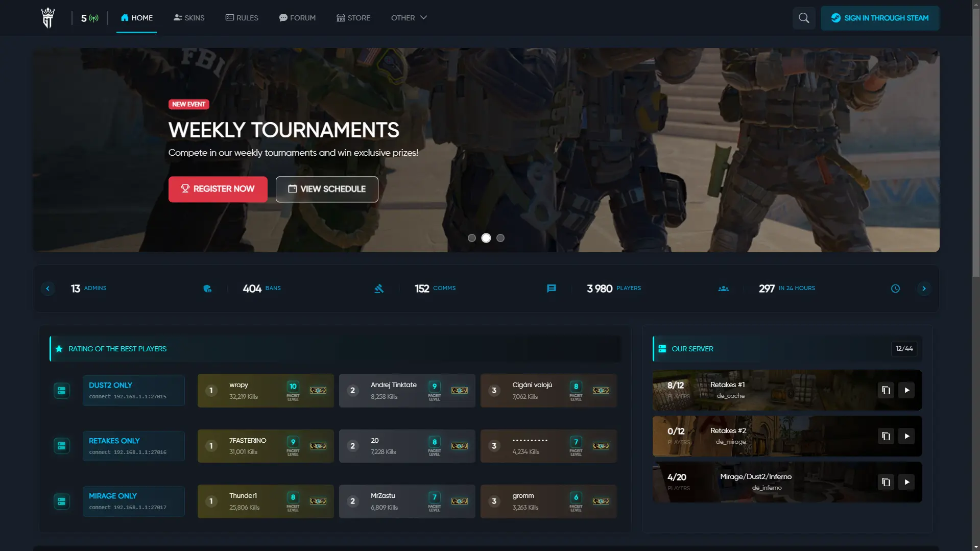Image resolution: width=980 pixels, height=551 pixels.
Task: Click the server icon beside OUR SERVER
Action: (662, 349)
